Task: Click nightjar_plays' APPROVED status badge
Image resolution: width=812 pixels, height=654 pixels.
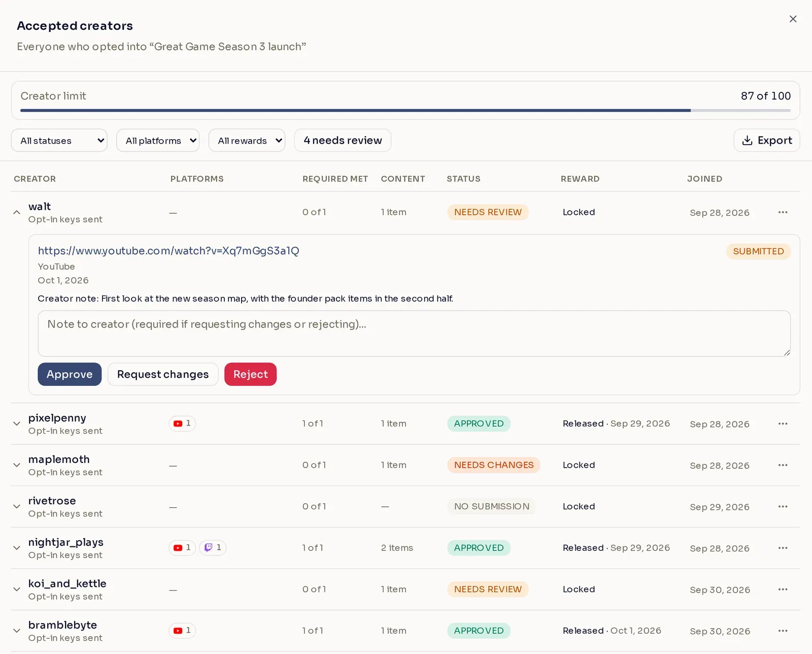Action: (479, 548)
